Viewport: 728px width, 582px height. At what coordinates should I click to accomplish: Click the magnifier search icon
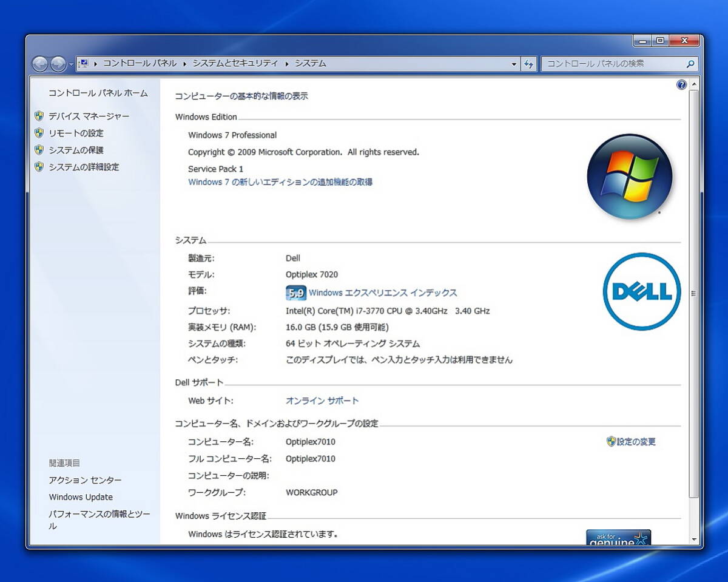pos(690,64)
